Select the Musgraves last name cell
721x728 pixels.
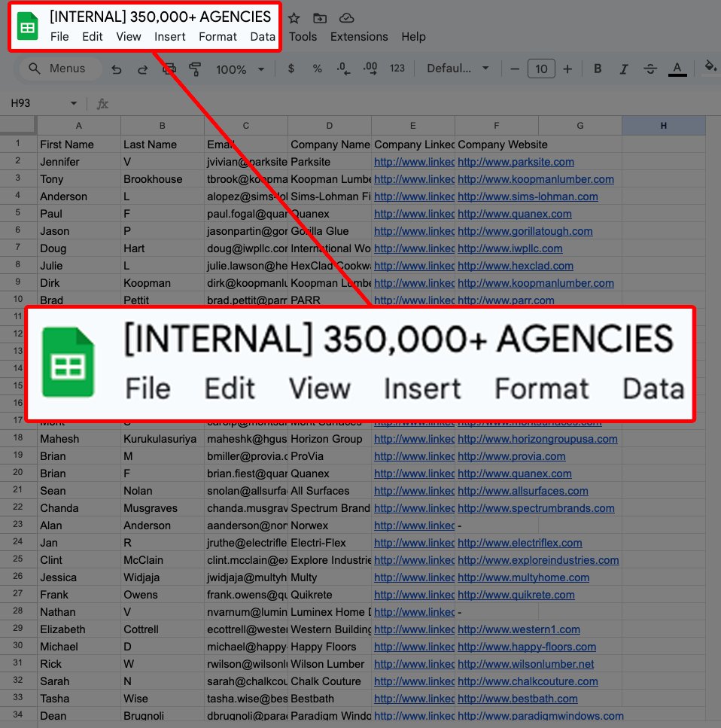point(163,508)
